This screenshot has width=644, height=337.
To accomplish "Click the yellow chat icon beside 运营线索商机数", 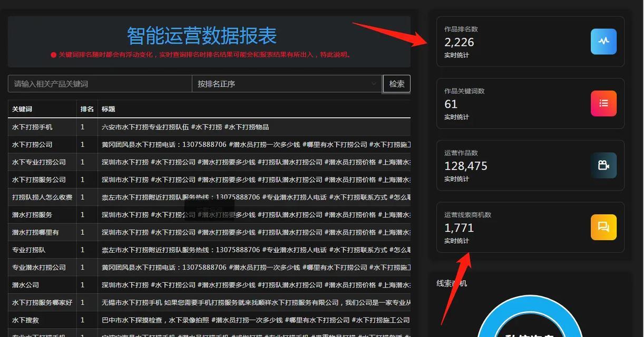I will pos(603,227).
